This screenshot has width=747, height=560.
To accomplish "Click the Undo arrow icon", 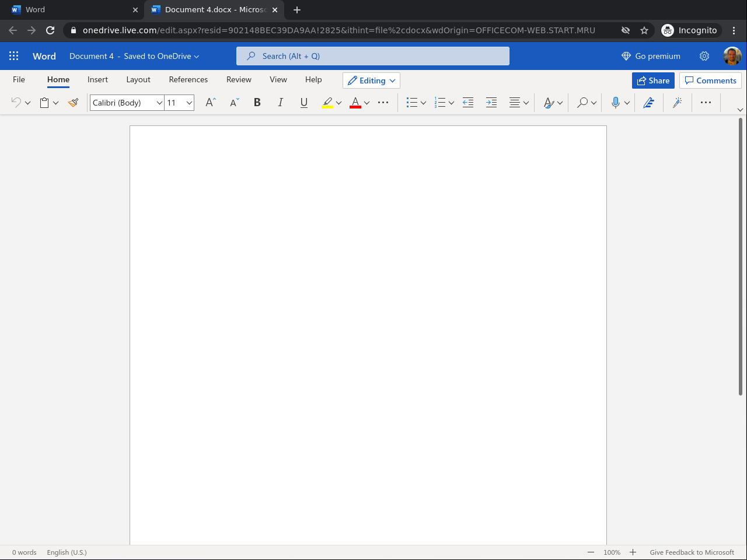I will 16,103.
